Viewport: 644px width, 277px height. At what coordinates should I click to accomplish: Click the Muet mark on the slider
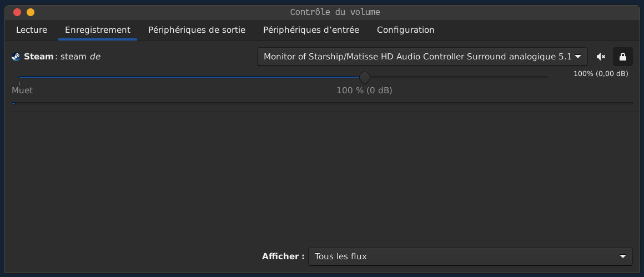(x=22, y=90)
